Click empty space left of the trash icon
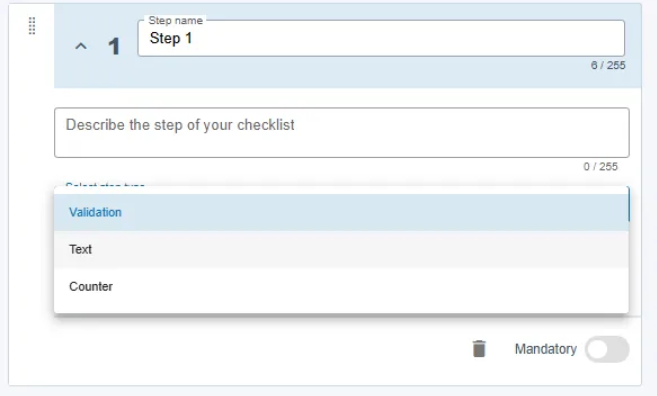The height and width of the screenshot is (396, 657). (293, 349)
